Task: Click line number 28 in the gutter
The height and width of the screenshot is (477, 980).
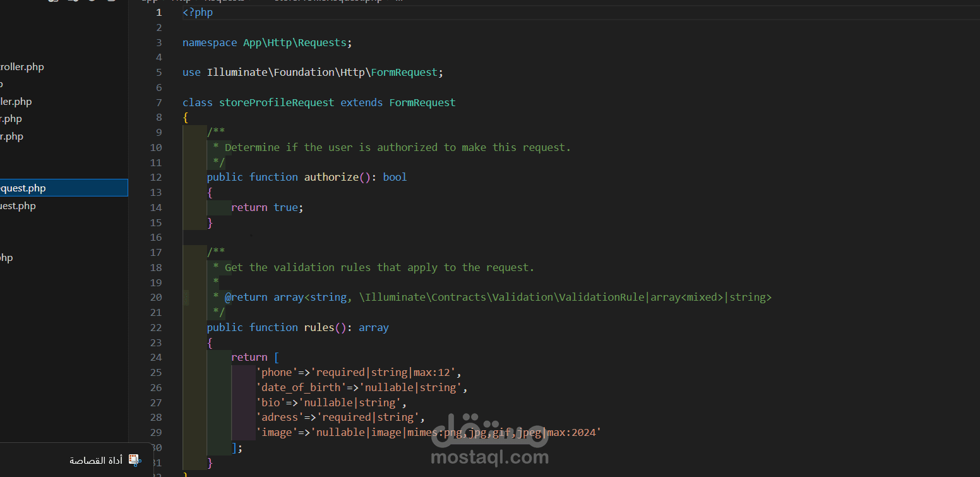Action: (156, 418)
